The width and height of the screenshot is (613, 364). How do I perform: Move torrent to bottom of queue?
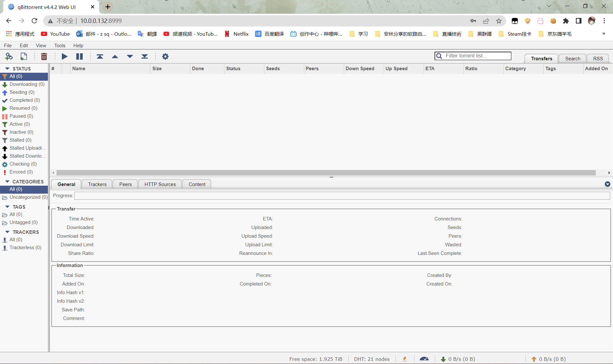coord(145,56)
